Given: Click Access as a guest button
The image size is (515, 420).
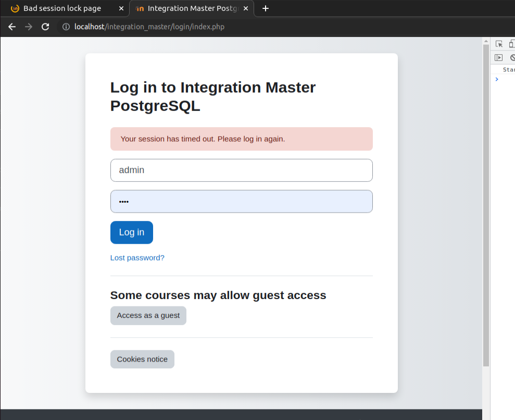Looking at the screenshot, I should click(x=148, y=315).
